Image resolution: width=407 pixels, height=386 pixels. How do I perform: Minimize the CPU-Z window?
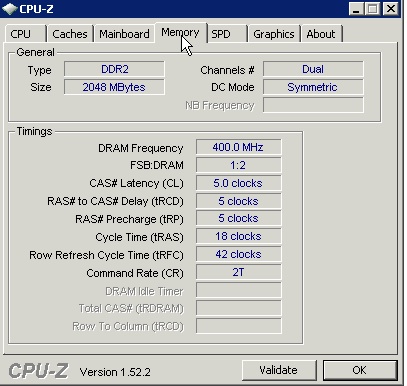[356, 9]
